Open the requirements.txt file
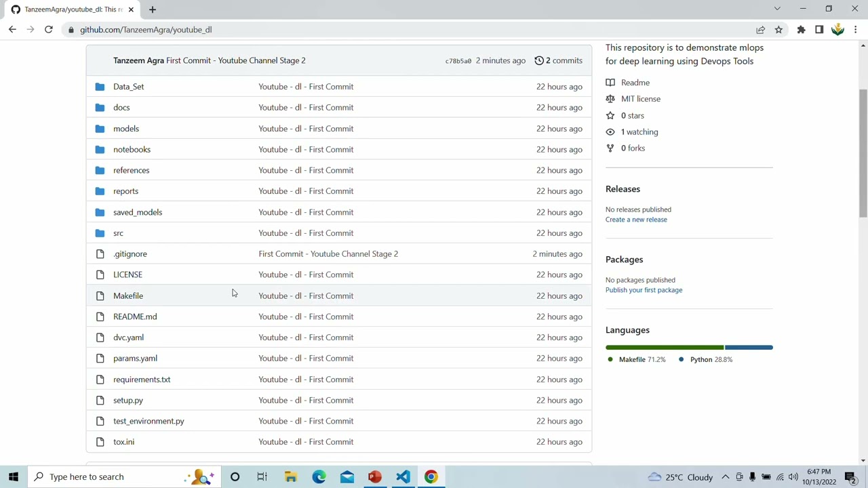Viewport: 868px width, 488px height. (142, 380)
